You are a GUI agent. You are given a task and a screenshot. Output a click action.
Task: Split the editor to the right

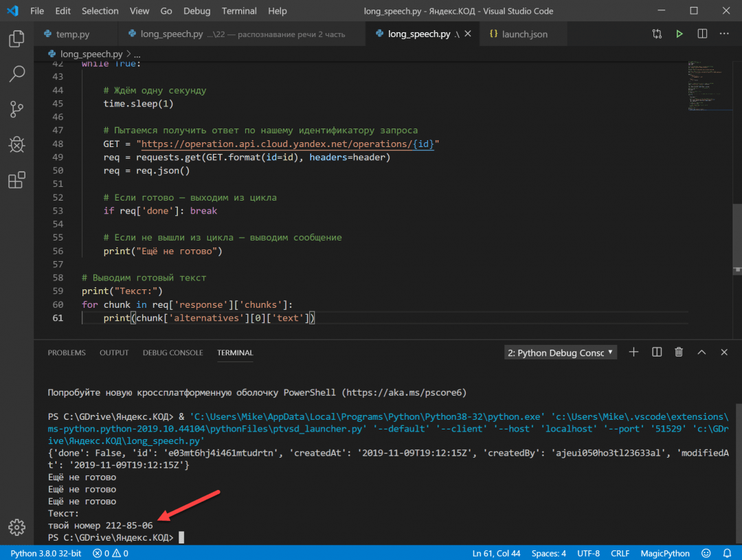coord(702,34)
